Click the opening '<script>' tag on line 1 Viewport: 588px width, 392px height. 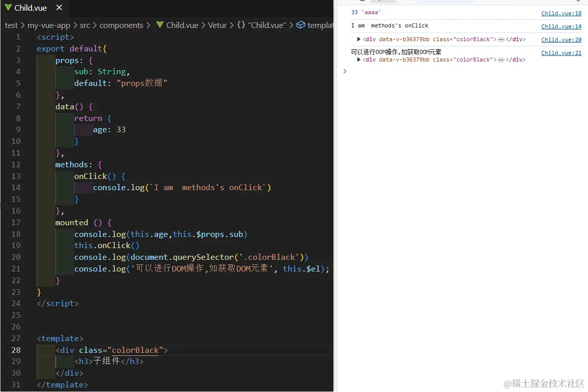click(55, 37)
